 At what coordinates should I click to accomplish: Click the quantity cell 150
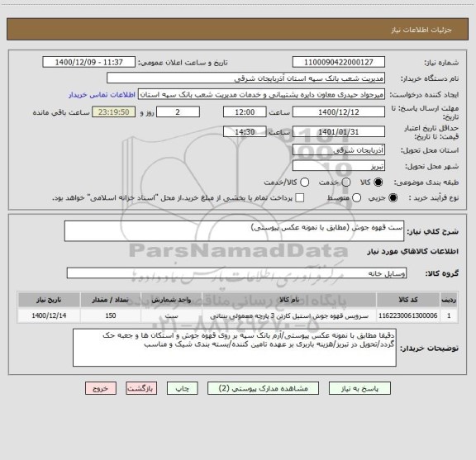[111, 315]
